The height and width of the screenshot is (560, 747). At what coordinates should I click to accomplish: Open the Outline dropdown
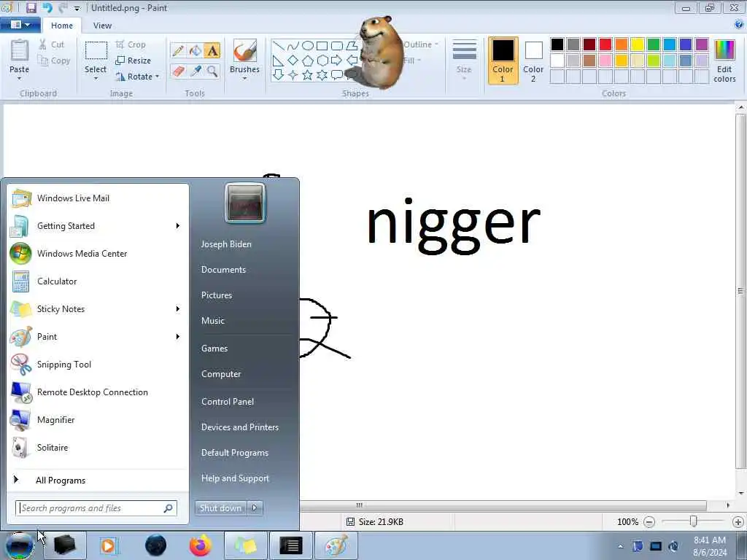(421, 44)
